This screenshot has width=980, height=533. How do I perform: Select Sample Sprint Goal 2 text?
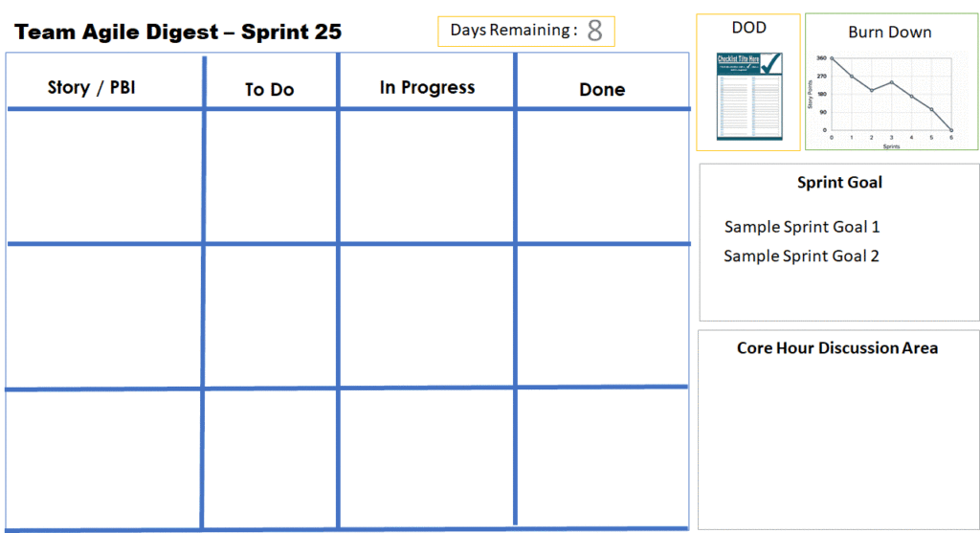tap(801, 256)
